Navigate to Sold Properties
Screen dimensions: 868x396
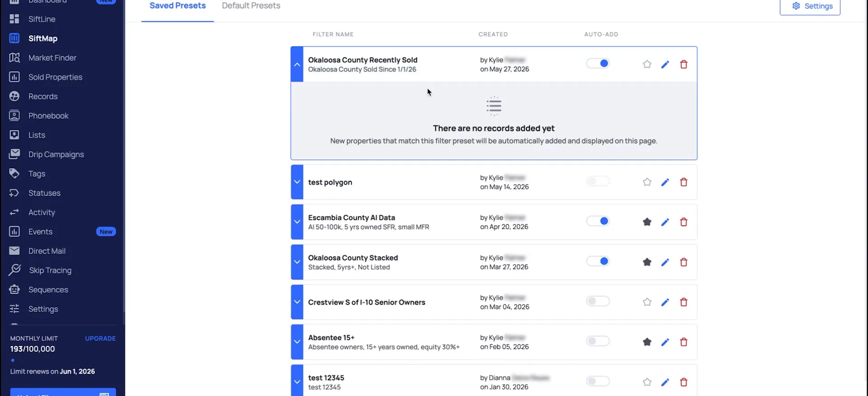[55, 77]
